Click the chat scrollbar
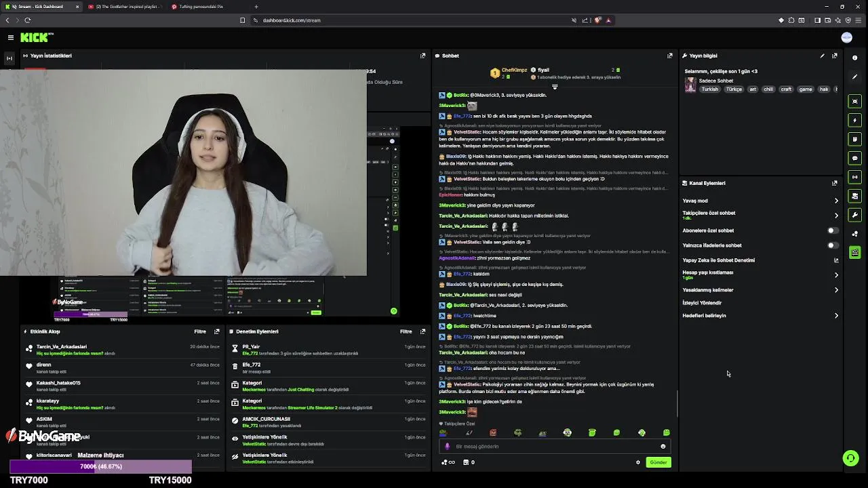The width and height of the screenshot is (868, 488). (677, 405)
